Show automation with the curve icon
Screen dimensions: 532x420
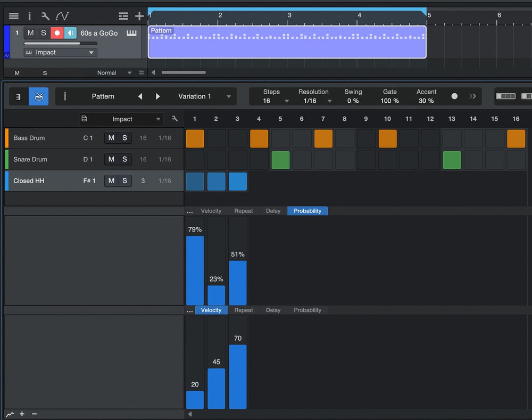click(62, 16)
